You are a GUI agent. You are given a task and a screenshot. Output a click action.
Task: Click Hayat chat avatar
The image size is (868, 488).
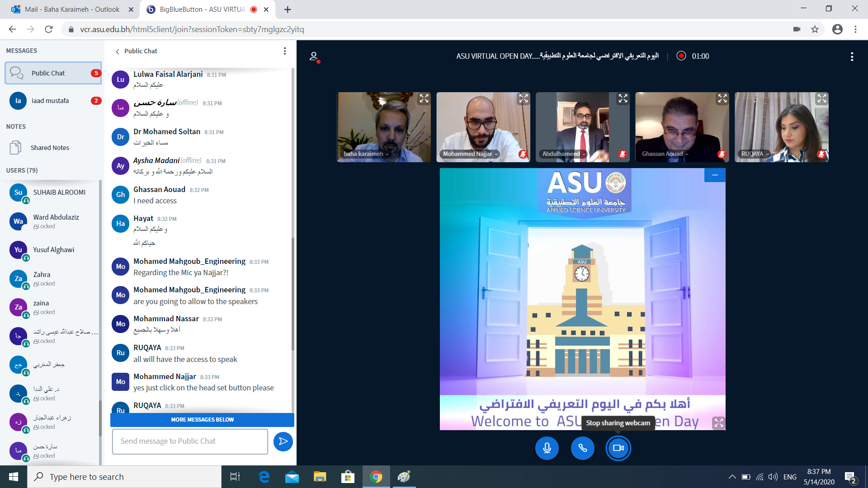pos(120,224)
